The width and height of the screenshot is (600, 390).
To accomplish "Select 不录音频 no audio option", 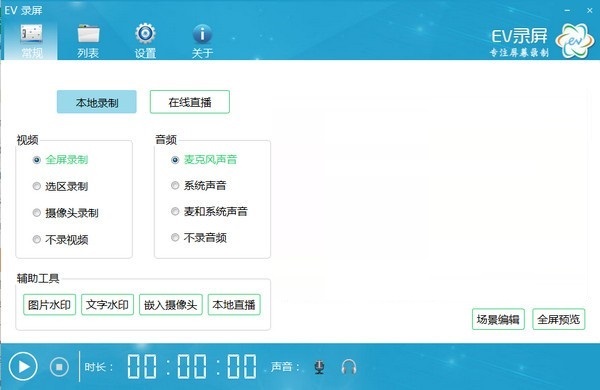I will [199, 238].
